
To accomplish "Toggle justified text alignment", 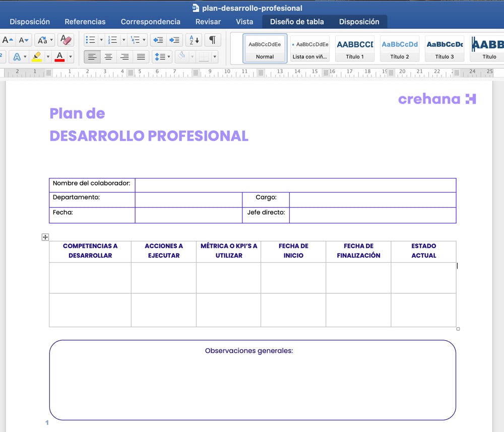I will tap(140, 56).
